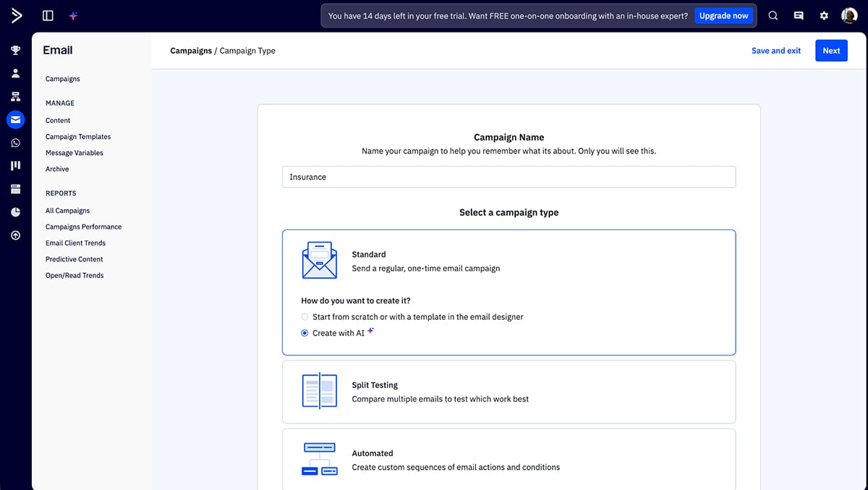Image resolution: width=868 pixels, height=490 pixels.
Task: Switch to Campaign Templates in the sidebar
Action: point(77,136)
